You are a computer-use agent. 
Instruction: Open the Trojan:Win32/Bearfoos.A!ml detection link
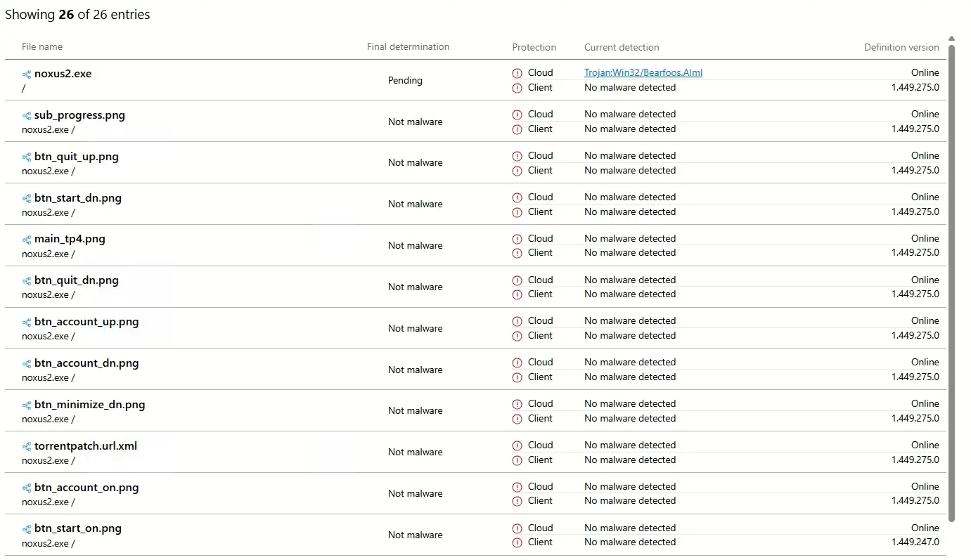643,73
